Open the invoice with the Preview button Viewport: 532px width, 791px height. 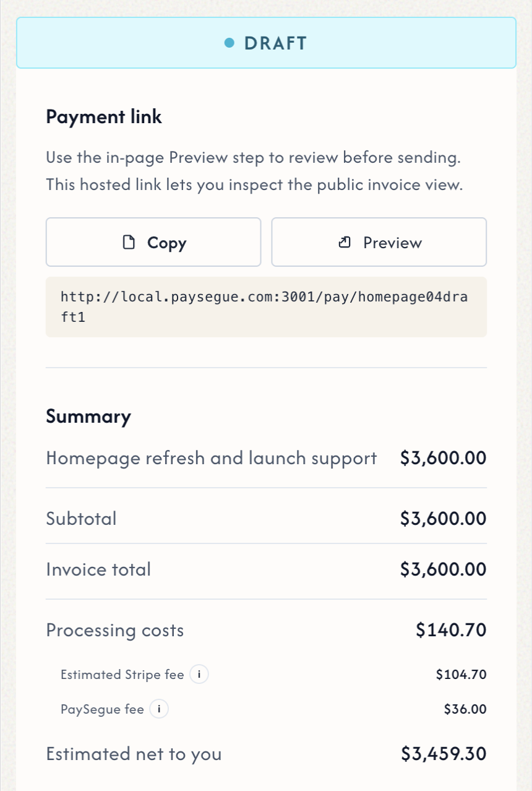pyautogui.click(x=379, y=242)
